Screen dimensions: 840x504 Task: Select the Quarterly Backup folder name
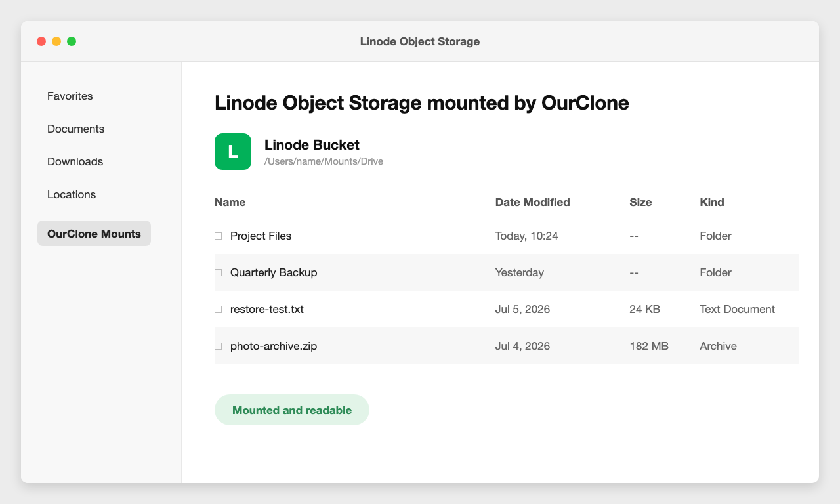coord(274,272)
